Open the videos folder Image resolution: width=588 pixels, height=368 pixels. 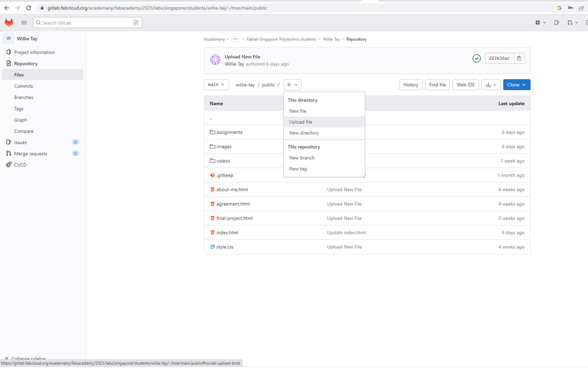(223, 161)
